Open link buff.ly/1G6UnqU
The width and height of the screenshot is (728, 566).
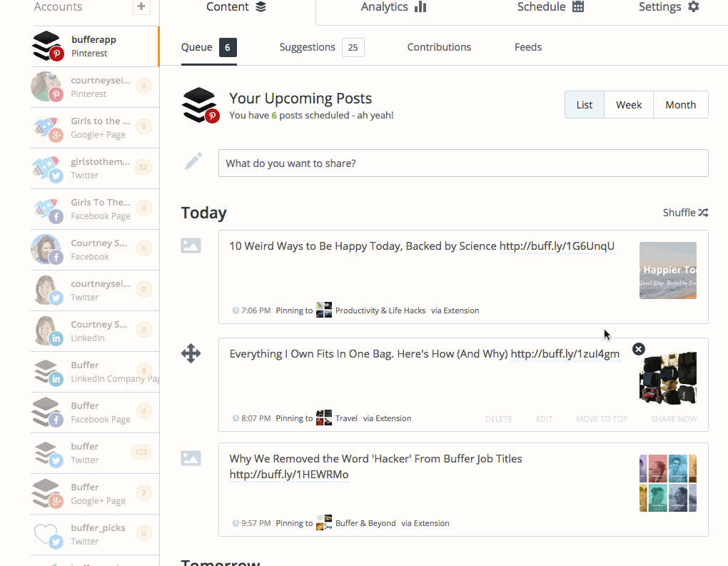pos(557,246)
